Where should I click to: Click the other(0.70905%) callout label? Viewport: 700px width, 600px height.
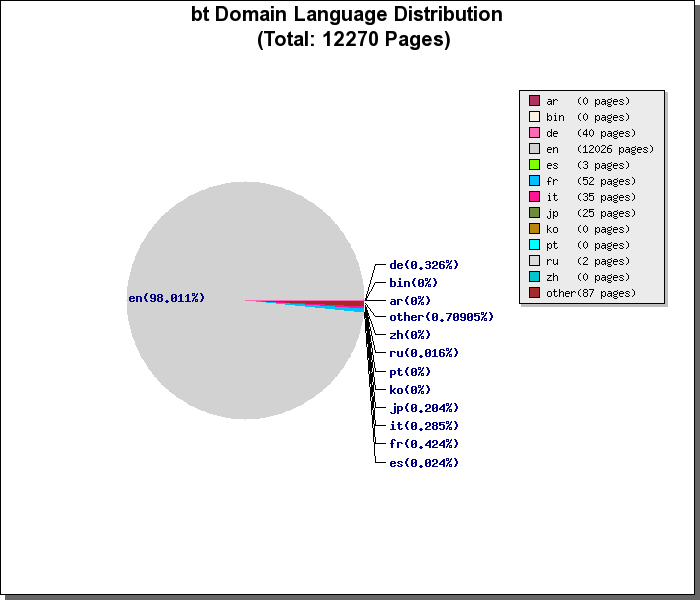442,317
